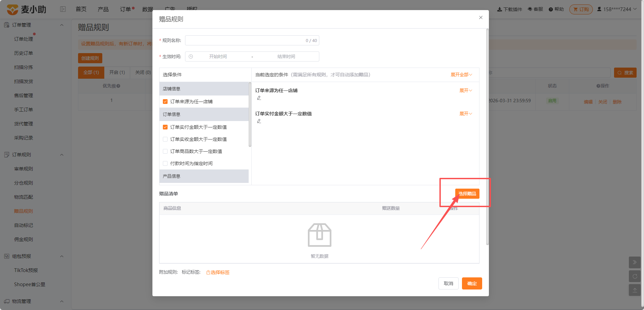Switch to the 开启 (1) tab
644x310 pixels.
coord(117,73)
